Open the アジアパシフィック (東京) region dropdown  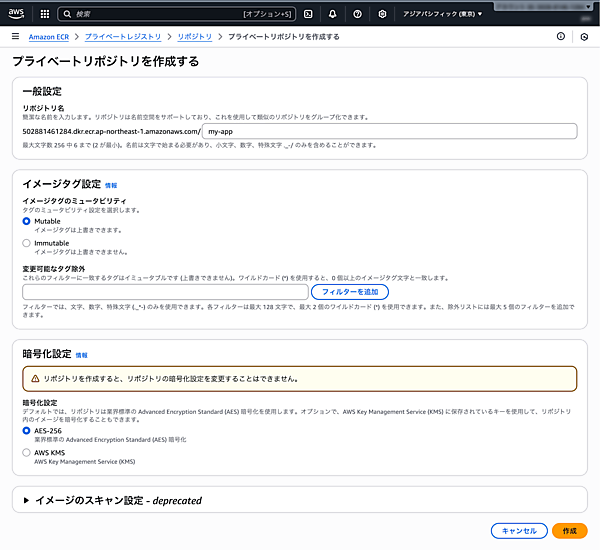coord(441,14)
